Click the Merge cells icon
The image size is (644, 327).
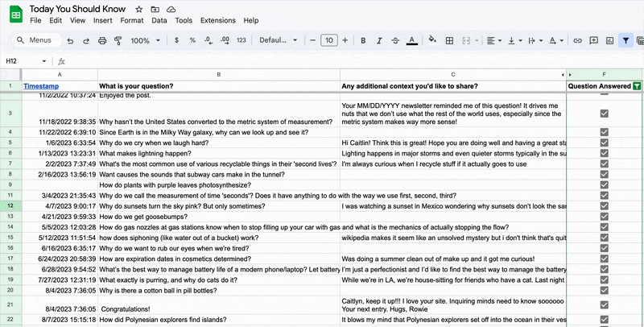tap(466, 40)
